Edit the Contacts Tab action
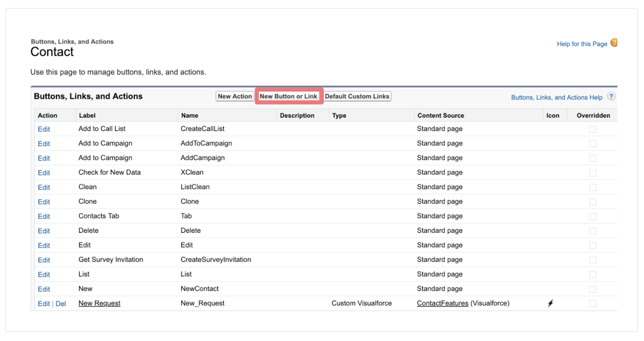This screenshot has height=341, width=644. coord(44,216)
